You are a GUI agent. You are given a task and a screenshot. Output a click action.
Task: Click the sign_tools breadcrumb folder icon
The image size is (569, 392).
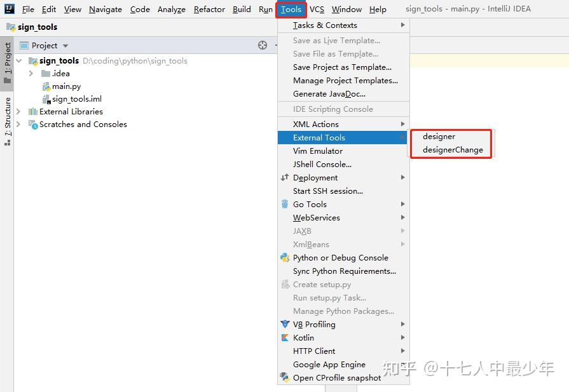(11, 27)
